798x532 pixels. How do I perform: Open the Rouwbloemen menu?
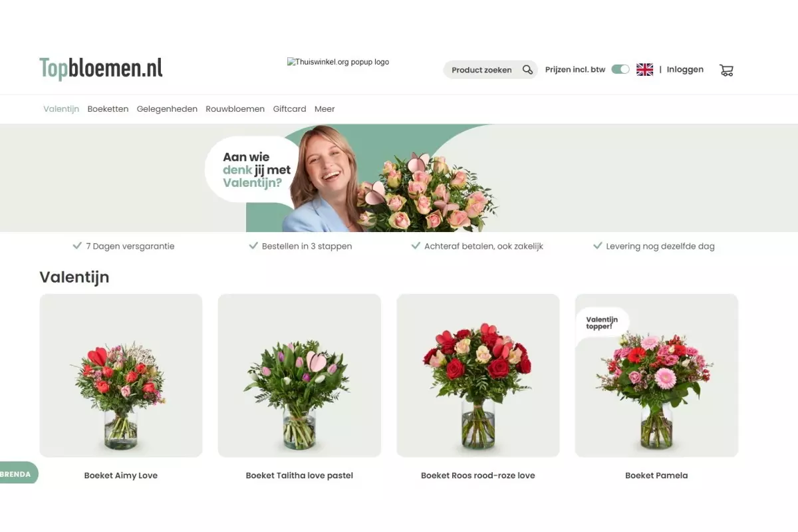tap(235, 109)
